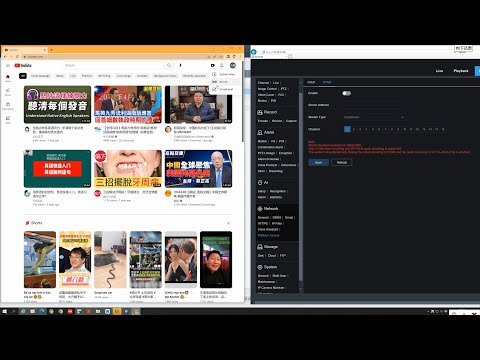The width and height of the screenshot is (480, 360).
Task: Switch to the Live tab in NVR
Action: 439,71
